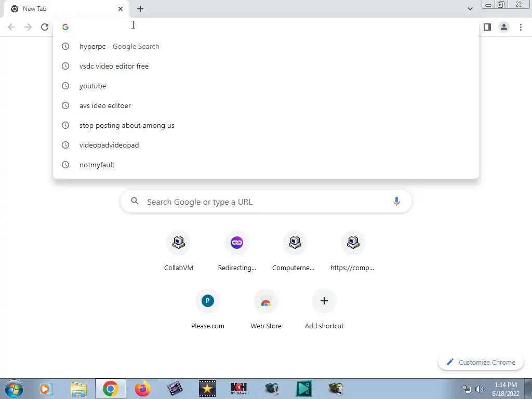Choose the 'notmyfault' suggestion
Viewport: 532px width, 399px height.
click(x=266, y=165)
